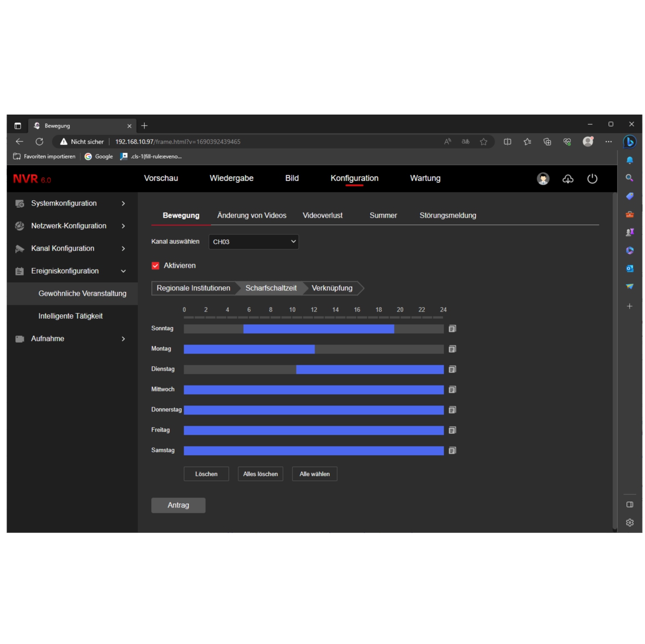The width and height of the screenshot is (645, 644).
Task: Click the cloud download icon in header
Action: 567,179
